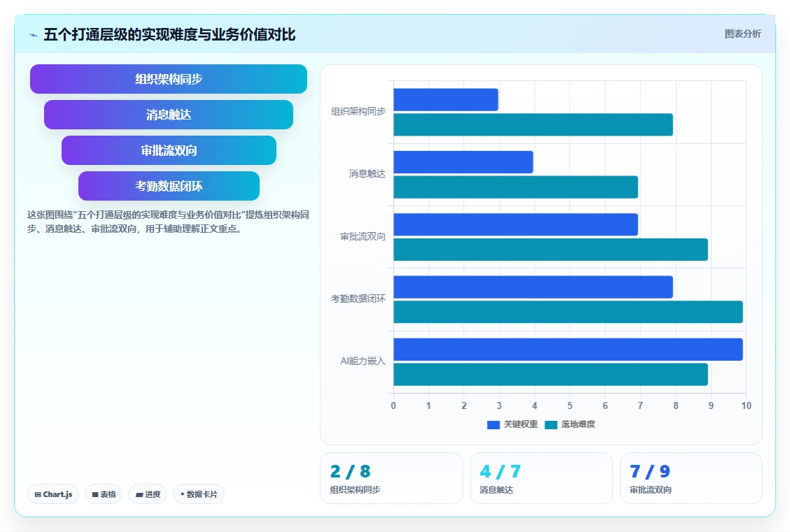
Task: Click the blue 关键权重 legend color box
Action: coord(493,425)
